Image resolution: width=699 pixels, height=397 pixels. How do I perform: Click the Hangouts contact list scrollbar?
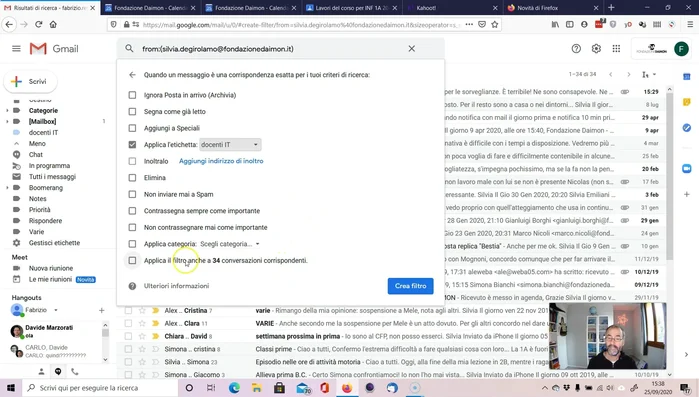tap(105, 332)
